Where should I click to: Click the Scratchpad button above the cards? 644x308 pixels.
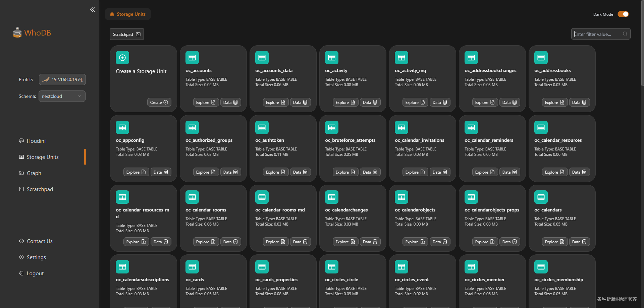coord(127,34)
